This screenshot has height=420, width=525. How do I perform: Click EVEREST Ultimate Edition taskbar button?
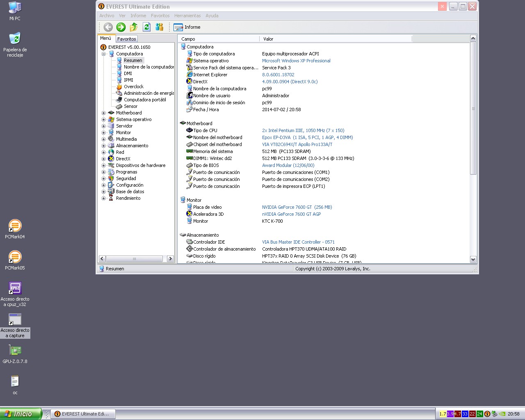pos(83,414)
